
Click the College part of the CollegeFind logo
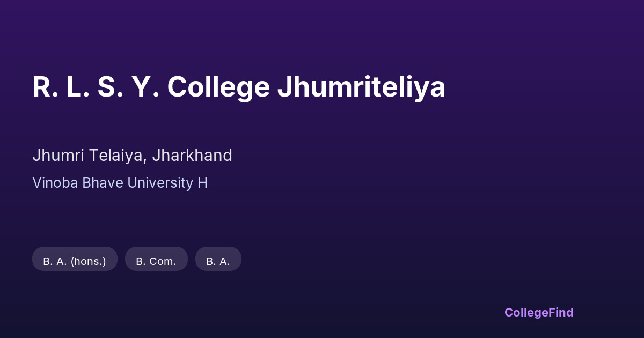pos(527,312)
